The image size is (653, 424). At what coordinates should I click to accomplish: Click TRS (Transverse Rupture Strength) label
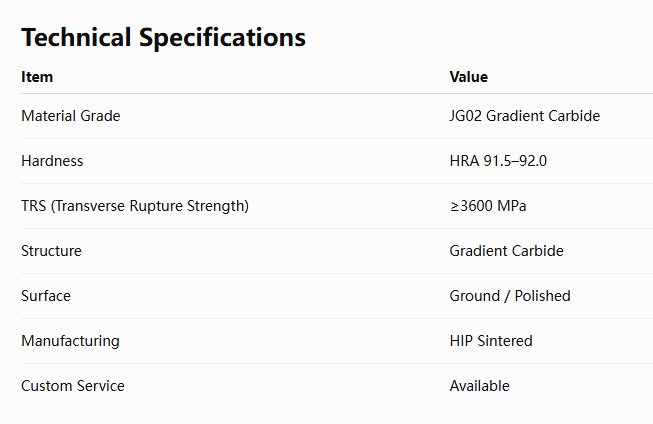[x=135, y=206]
